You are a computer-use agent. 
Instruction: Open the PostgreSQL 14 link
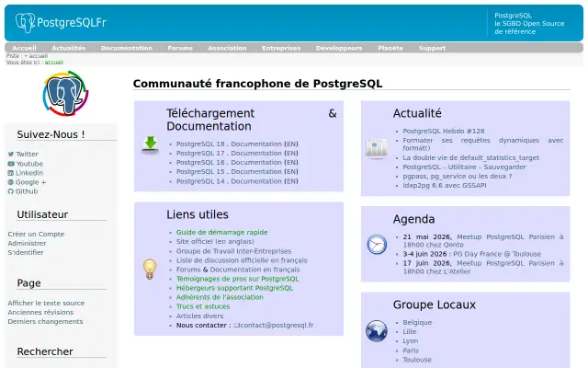[200, 181]
